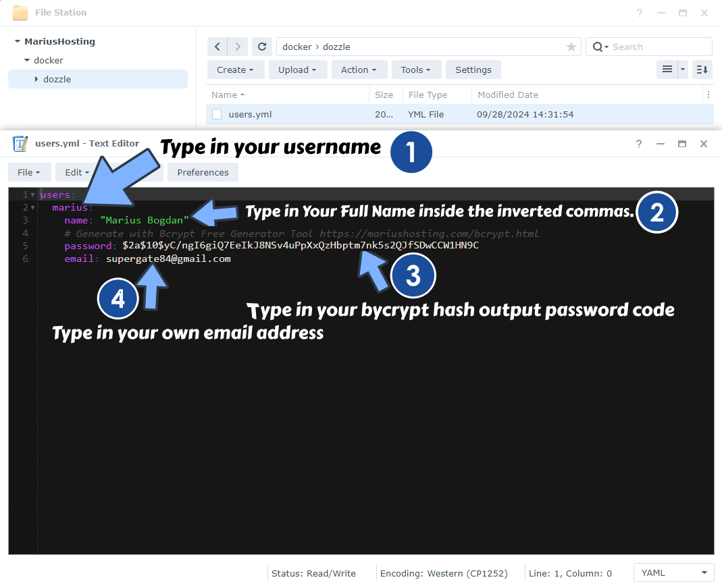Open Text Editor Preferences

point(203,172)
